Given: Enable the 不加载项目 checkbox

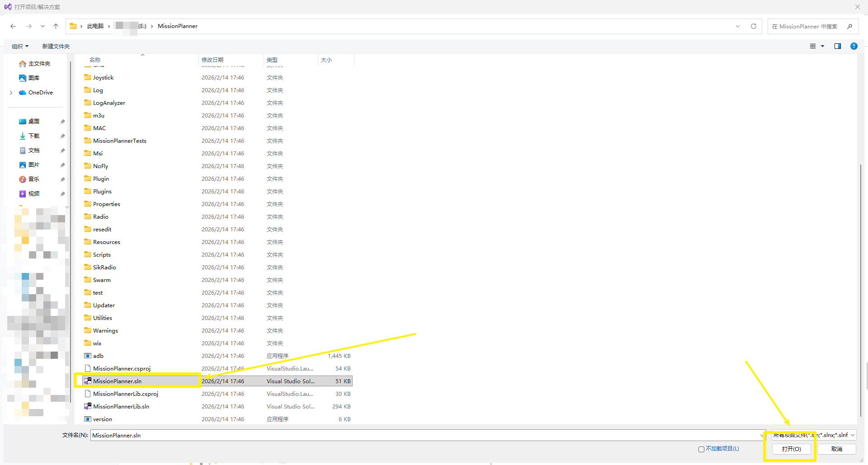Looking at the screenshot, I should 701,449.
